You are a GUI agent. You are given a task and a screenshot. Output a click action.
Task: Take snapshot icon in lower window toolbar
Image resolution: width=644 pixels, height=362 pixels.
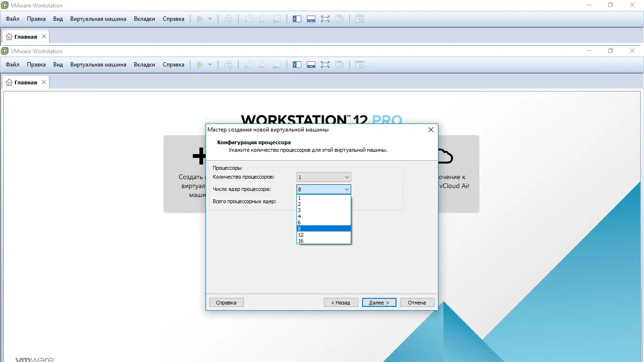click(248, 65)
